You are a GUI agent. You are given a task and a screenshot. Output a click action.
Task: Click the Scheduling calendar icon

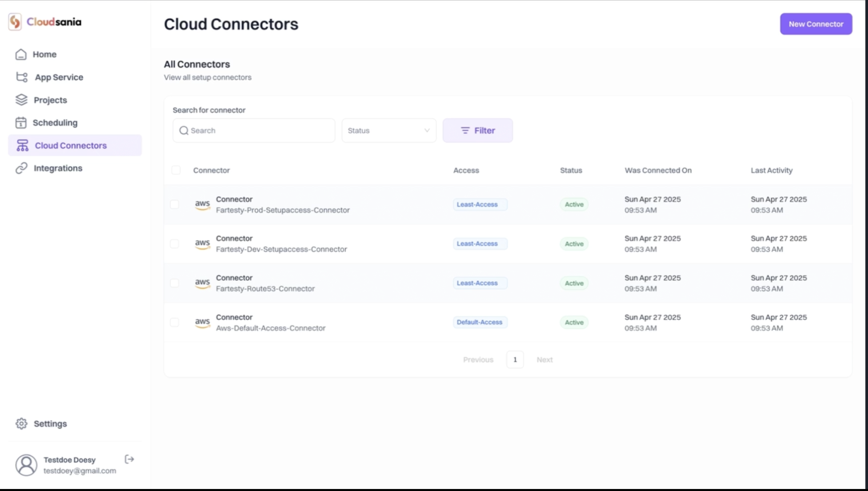pos(21,123)
